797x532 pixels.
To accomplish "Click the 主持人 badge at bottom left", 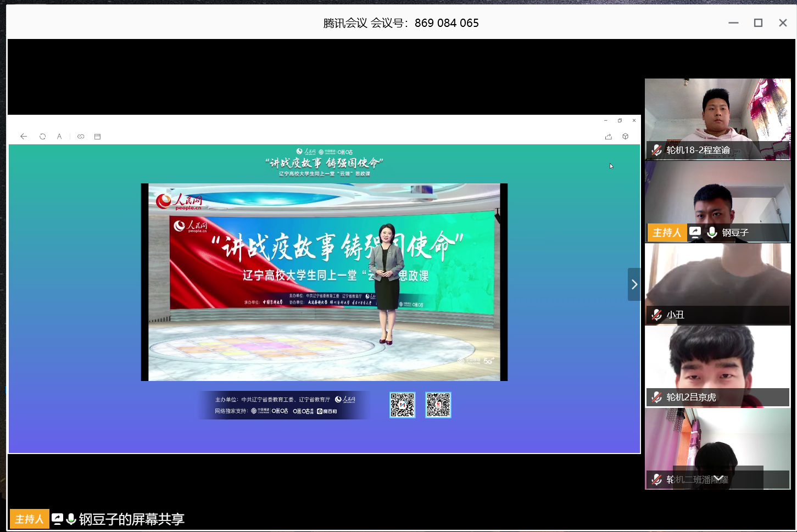I will tap(29, 519).
